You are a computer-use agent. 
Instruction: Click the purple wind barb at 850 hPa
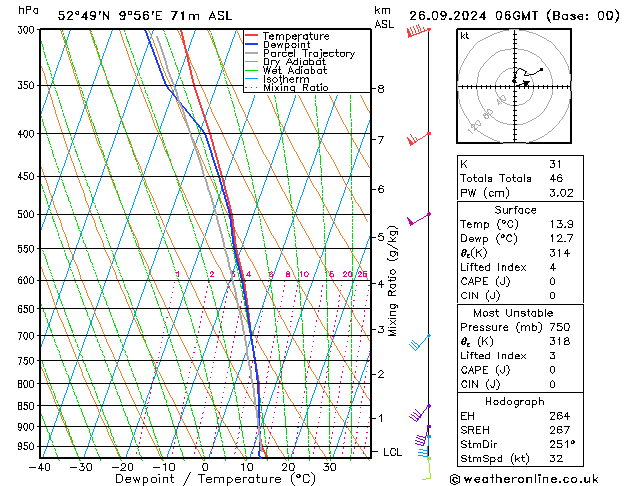pos(420,413)
